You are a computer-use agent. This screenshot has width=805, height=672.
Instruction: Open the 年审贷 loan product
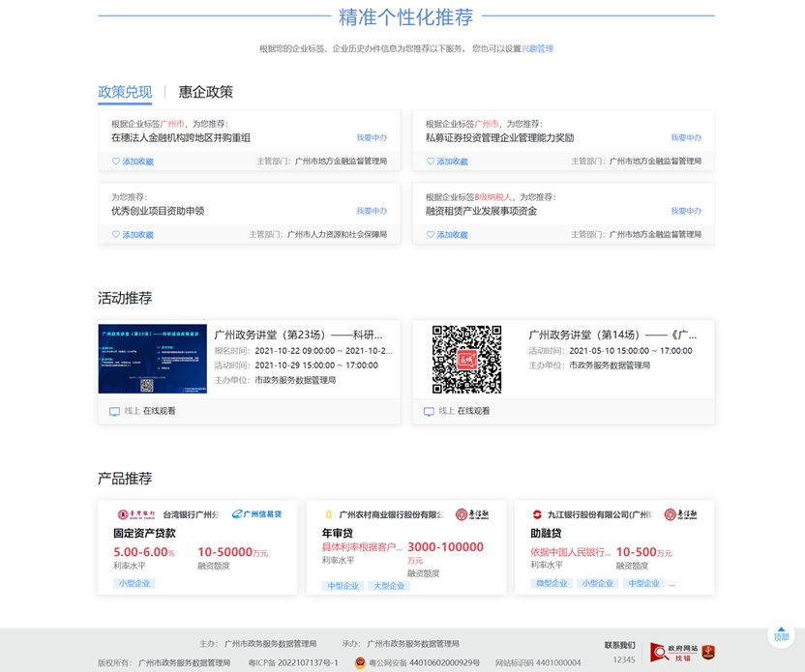click(x=337, y=533)
